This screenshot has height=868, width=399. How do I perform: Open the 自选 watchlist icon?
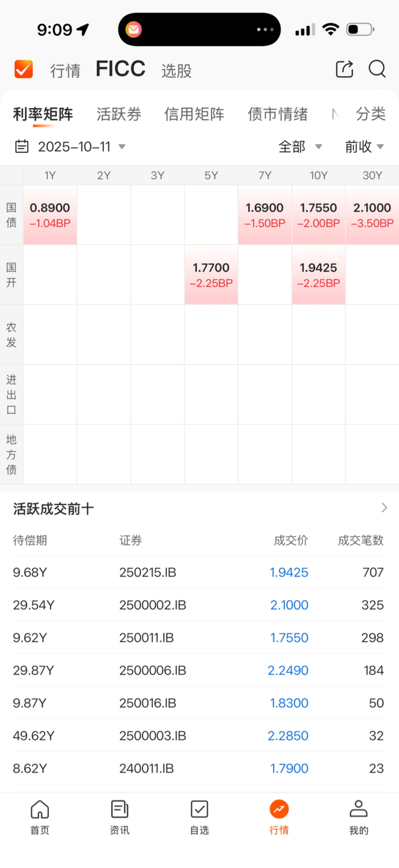click(199, 809)
